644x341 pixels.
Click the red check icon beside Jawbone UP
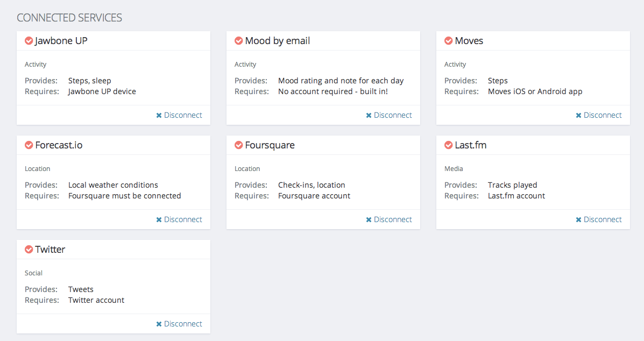pos(29,41)
